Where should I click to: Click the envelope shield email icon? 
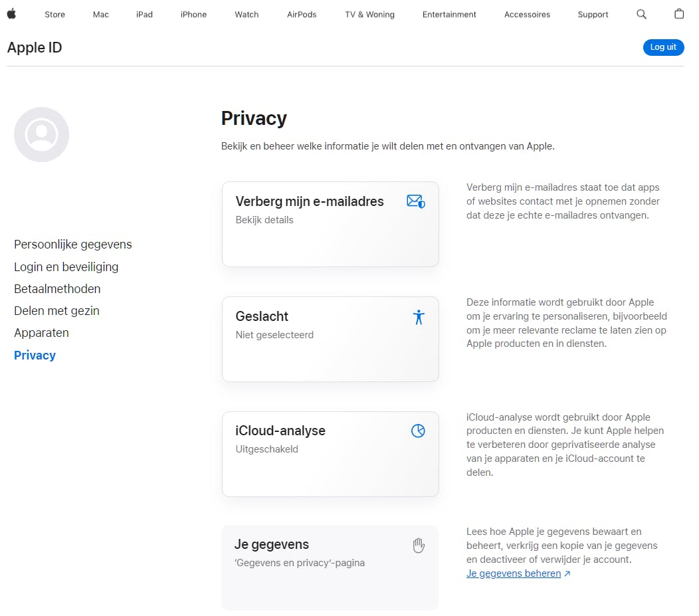[x=416, y=201]
